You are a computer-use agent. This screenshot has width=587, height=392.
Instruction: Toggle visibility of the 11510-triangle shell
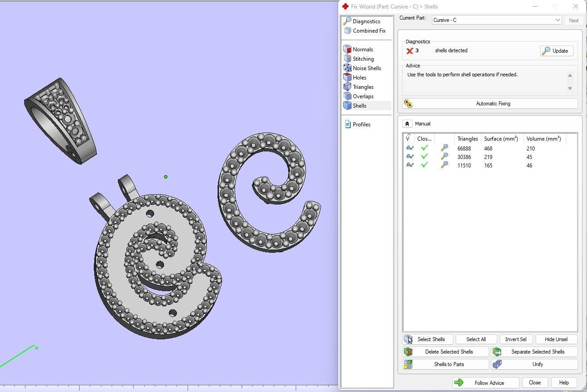pos(410,165)
